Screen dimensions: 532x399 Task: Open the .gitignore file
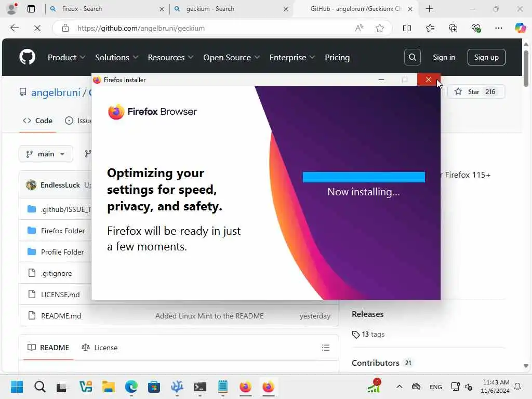[x=56, y=273]
